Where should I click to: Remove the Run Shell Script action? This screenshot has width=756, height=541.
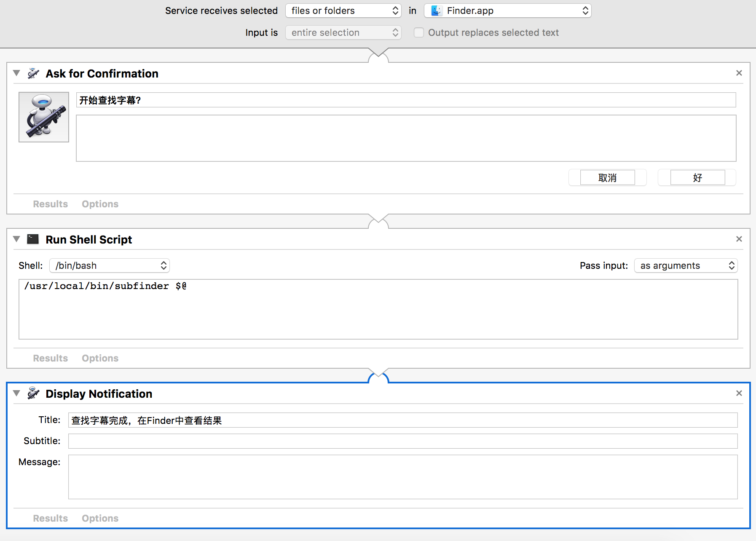pos(739,239)
